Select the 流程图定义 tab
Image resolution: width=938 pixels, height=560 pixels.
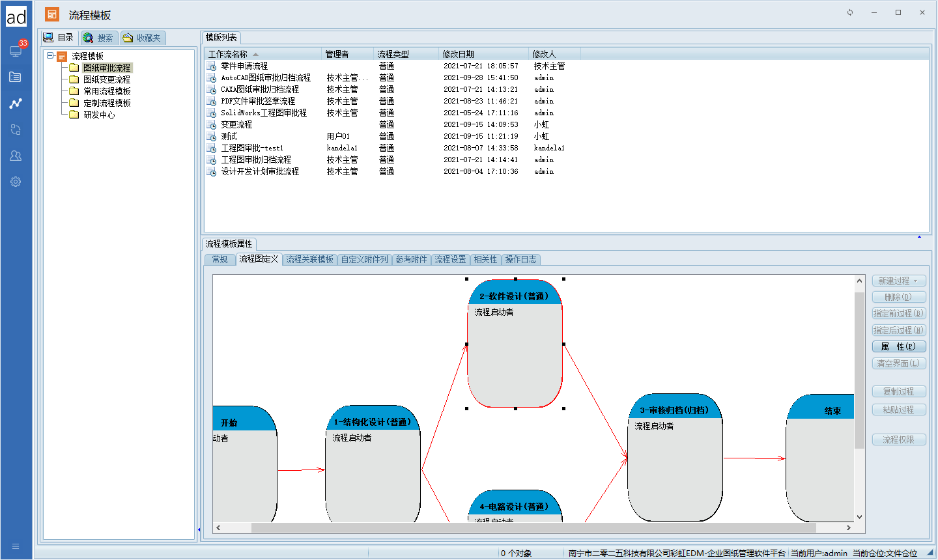tap(259, 259)
